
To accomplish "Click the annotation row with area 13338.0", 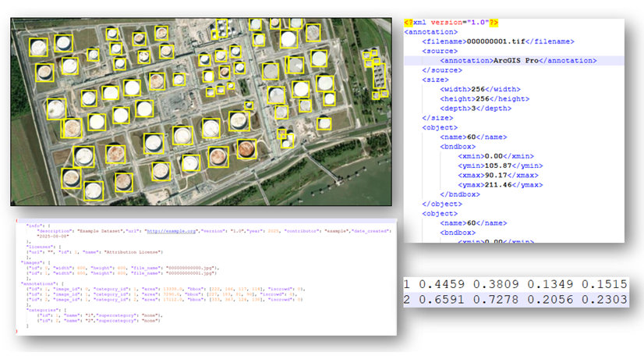I will click(165, 289).
